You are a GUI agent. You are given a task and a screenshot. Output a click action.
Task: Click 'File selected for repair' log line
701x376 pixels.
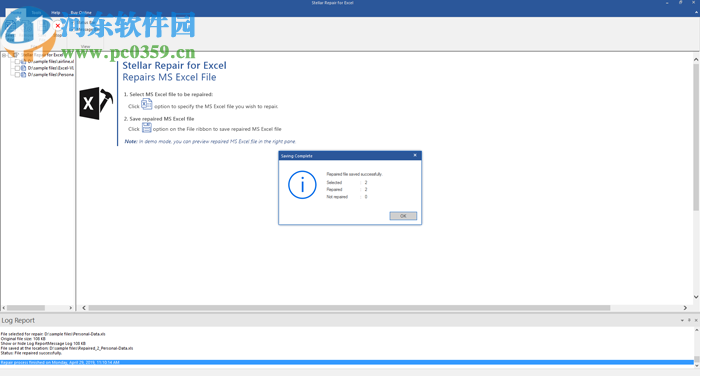pyautogui.click(x=53, y=334)
